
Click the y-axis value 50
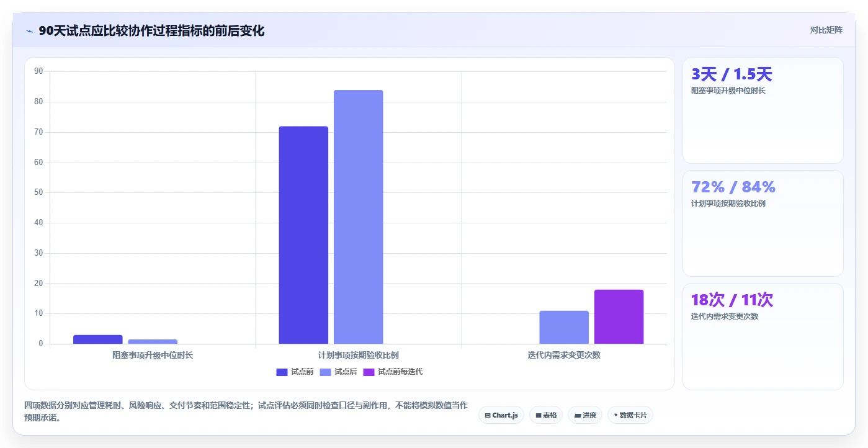click(38, 192)
